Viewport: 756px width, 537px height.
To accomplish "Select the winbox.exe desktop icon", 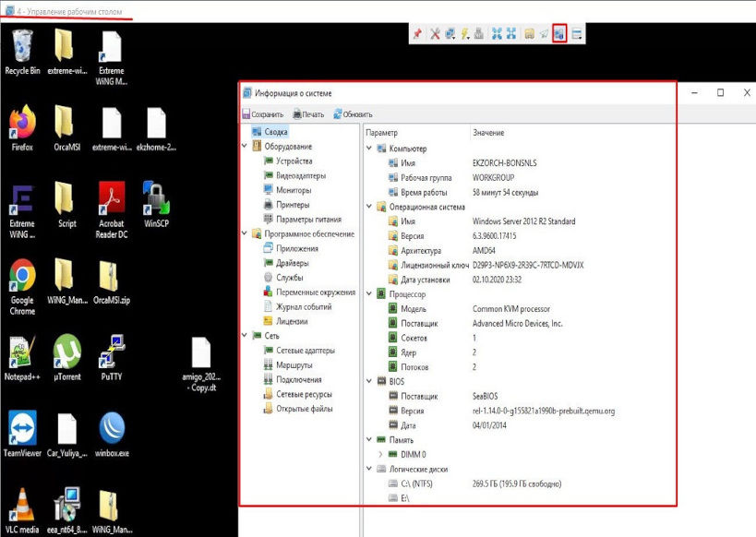I will point(112,434).
